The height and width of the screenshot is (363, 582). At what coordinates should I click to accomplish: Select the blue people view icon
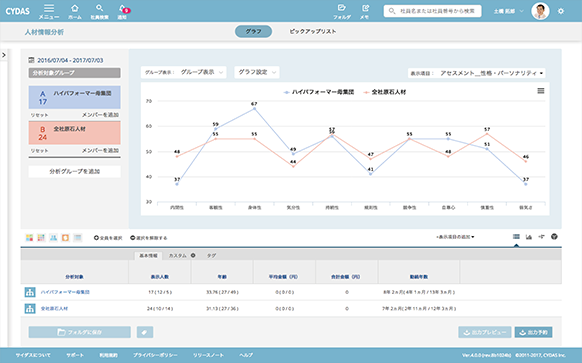click(x=53, y=238)
